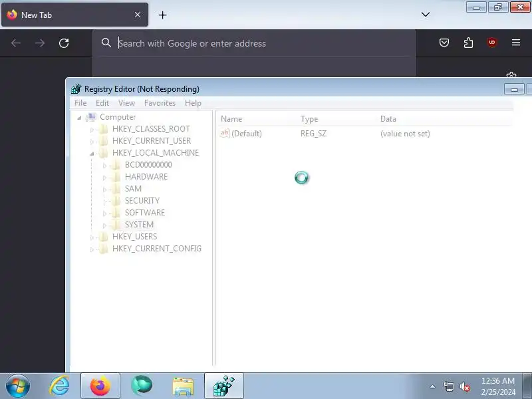Expand HKEY_CURRENT_CONFIG node arrow
The image size is (532, 399).
pyautogui.click(x=92, y=249)
